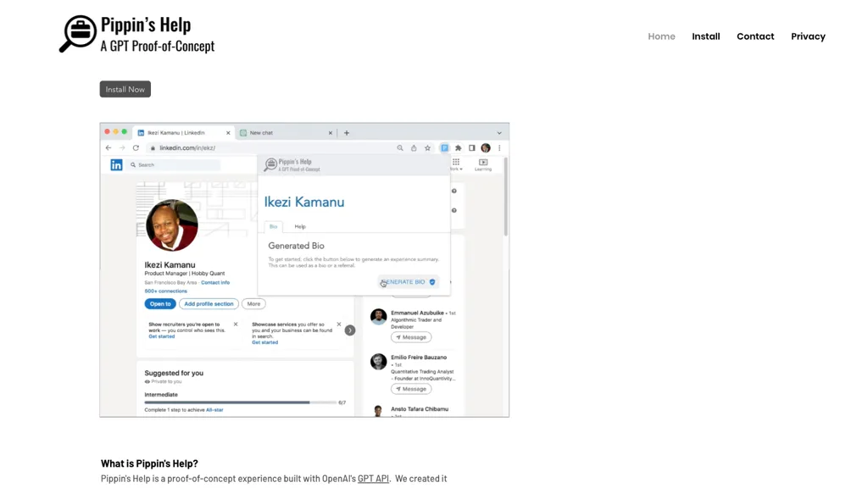
Task: Click Get started under Showcase services
Action: pyautogui.click(x=265, y=342)
